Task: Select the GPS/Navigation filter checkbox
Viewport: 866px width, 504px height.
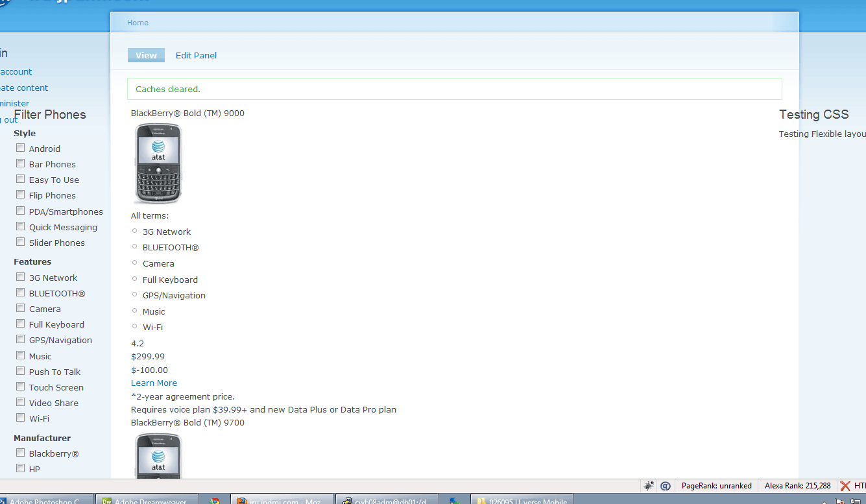Action: 21,339
